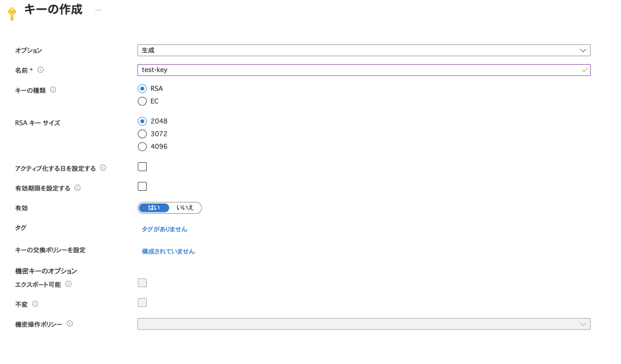The width and height of the screenshot is (621, 364).
Task: Click the key icon beside キーの作成 title
Action: pos(12,13)
